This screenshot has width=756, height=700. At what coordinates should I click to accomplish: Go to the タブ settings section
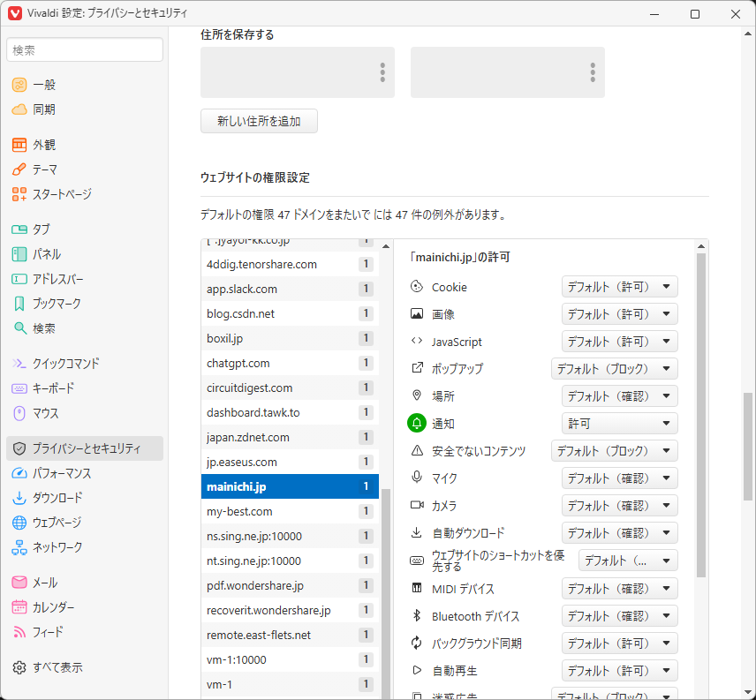pos(85,230)
